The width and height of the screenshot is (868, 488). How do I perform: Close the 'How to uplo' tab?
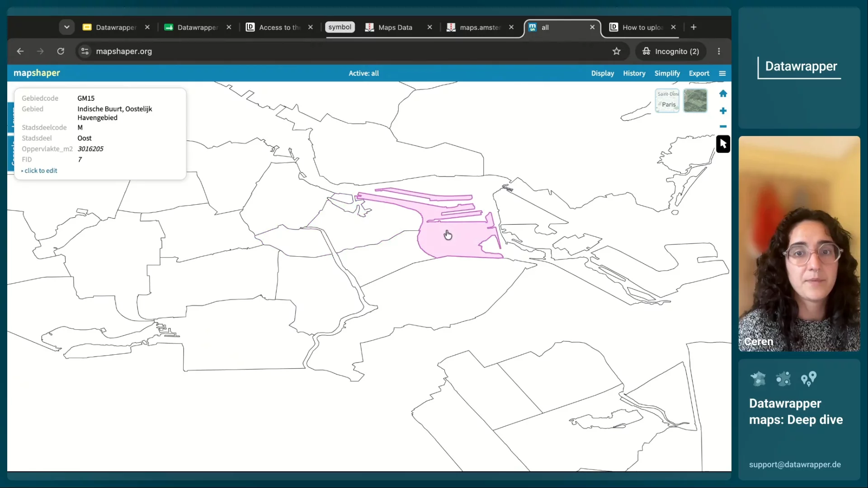pos(673,27)
